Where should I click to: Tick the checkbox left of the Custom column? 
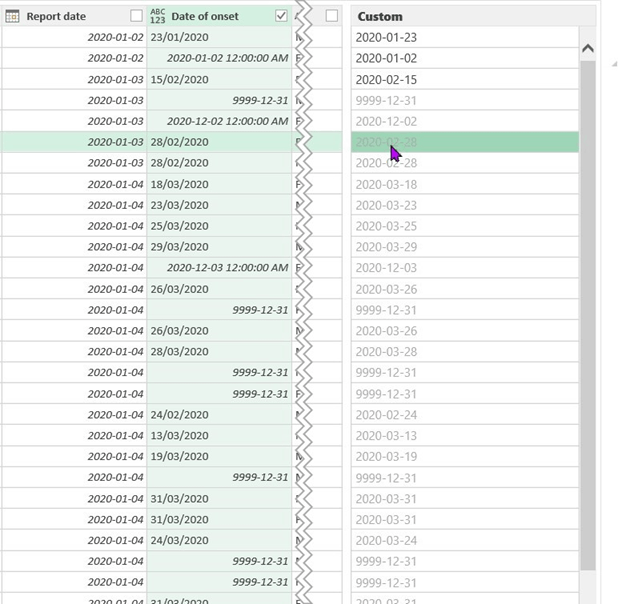(332, 16)
